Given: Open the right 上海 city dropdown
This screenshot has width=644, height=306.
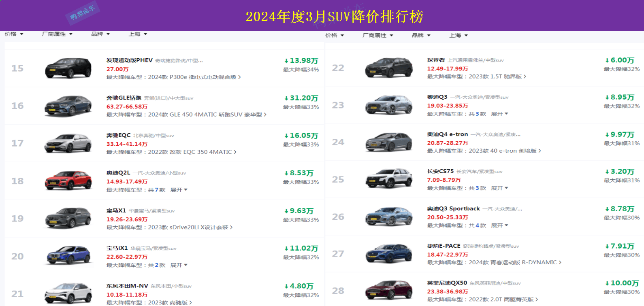Looking at the screenshot, I should coord(458,35).
